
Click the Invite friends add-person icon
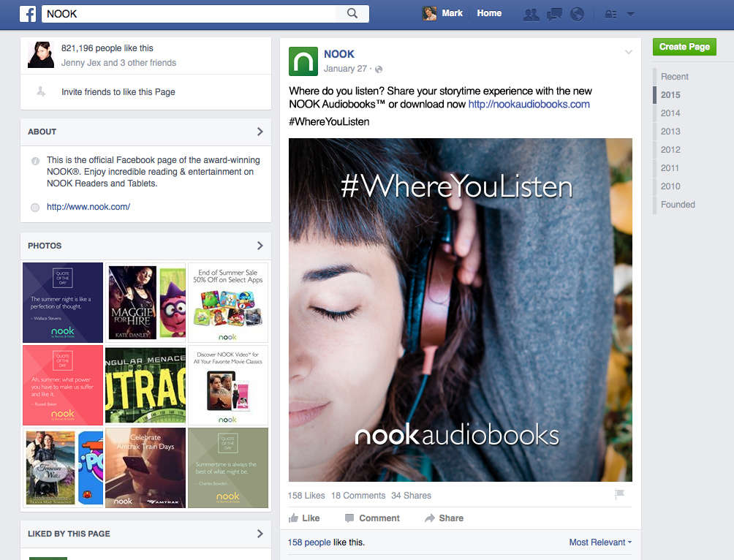click(x=41, y=92)
